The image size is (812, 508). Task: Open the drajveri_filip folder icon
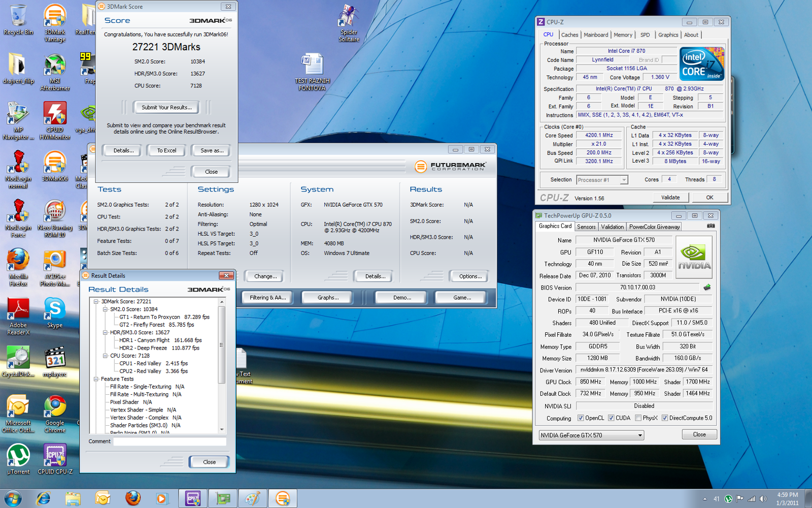[18, 68]
